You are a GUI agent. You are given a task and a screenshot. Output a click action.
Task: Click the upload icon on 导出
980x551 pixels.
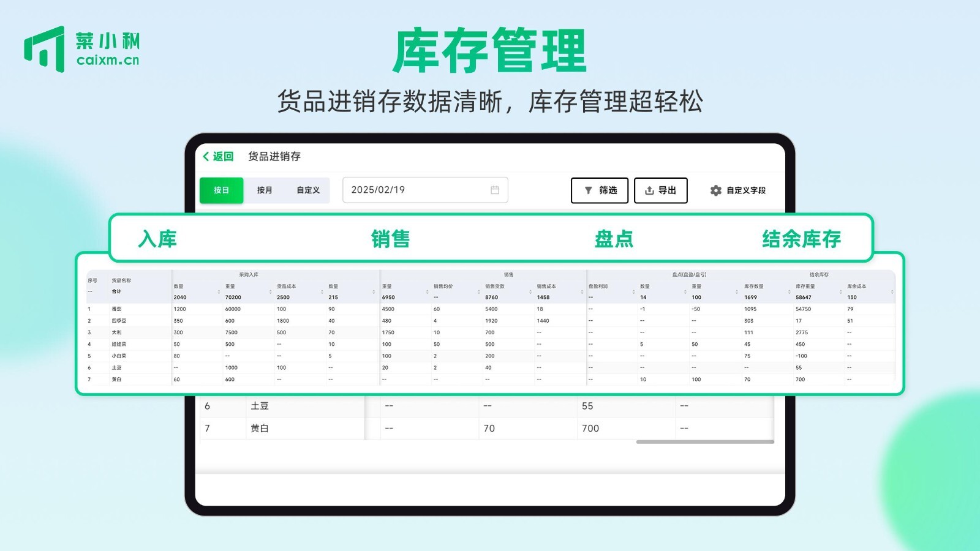pyautogui.click(x=649, y=190)
